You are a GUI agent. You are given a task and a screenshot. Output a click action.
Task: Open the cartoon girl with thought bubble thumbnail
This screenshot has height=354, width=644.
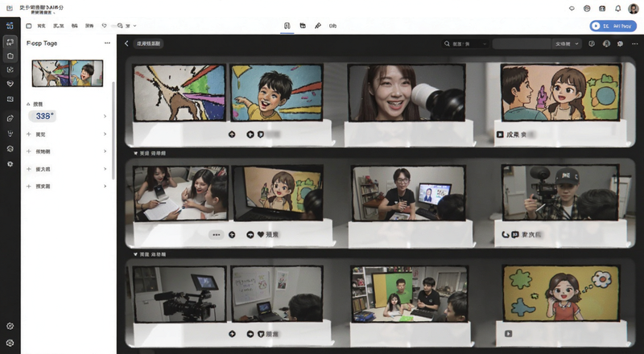(561, 293)
